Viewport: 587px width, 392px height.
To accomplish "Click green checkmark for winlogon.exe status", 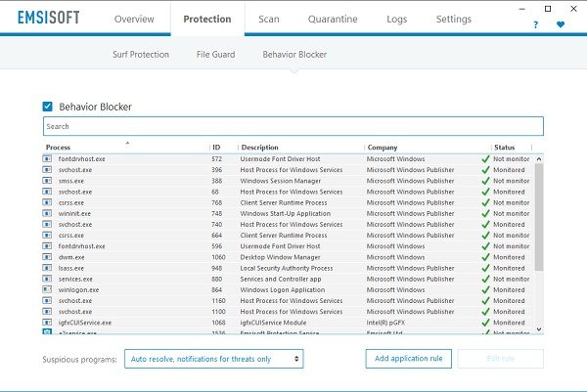I will pyautogui.click(x=485, y=289).
